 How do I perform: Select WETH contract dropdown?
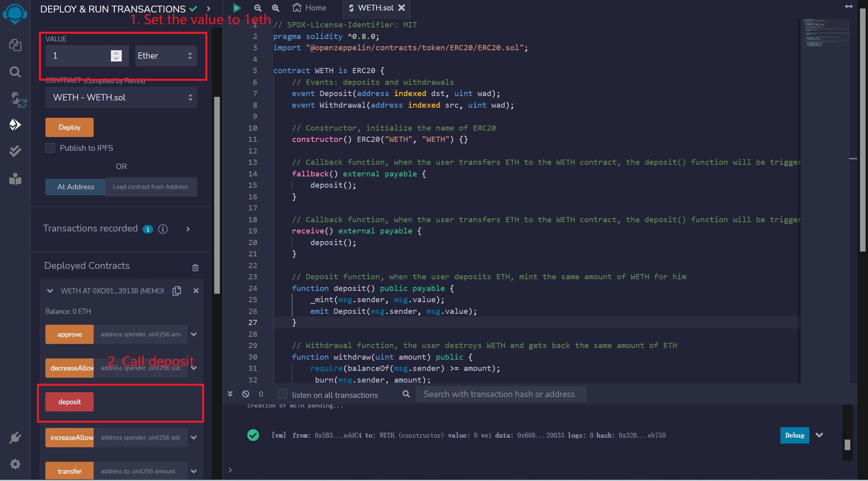[x=121, y=97]
